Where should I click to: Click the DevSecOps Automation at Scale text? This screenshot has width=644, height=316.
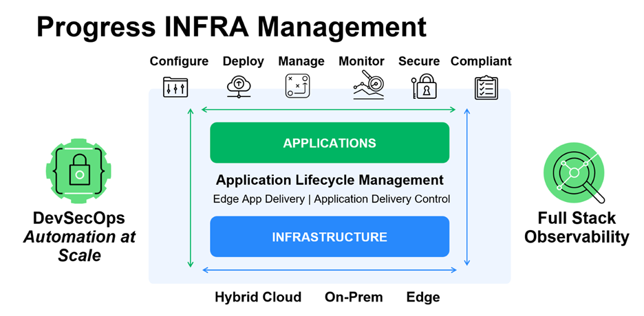click(x=79, y=237)
